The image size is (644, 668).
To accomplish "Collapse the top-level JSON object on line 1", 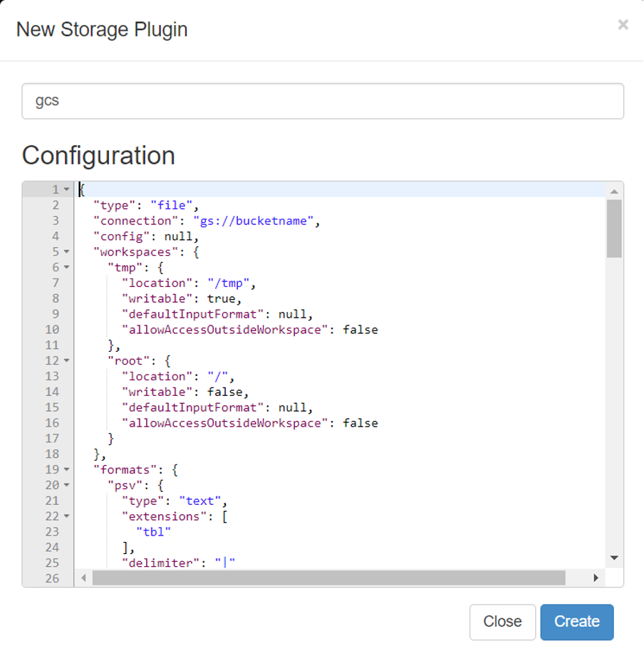I will [x=65, y=189].
